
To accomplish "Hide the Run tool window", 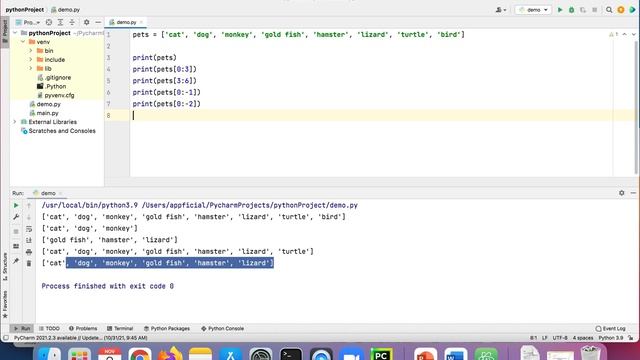I will (633, 193).
